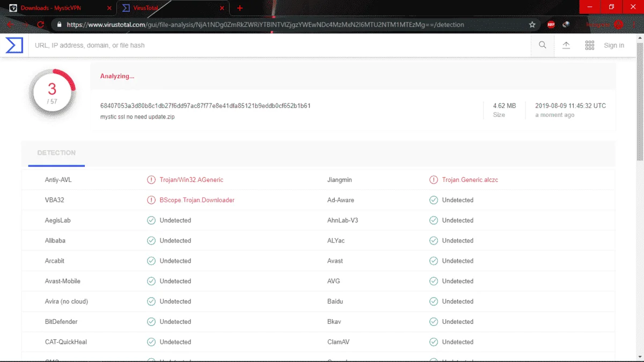The image size is (644, 362).
Task: Click the checkmark icon in the AVG row
Action: pyautogui.click(x=434, y=281)
